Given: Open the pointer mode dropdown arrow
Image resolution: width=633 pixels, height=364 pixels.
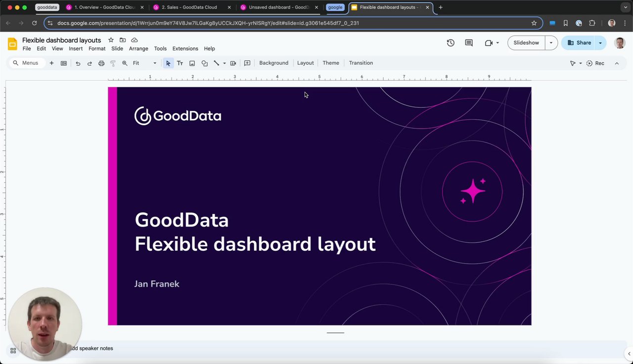Looking at the screenshot, I should [x=581, y=63].
